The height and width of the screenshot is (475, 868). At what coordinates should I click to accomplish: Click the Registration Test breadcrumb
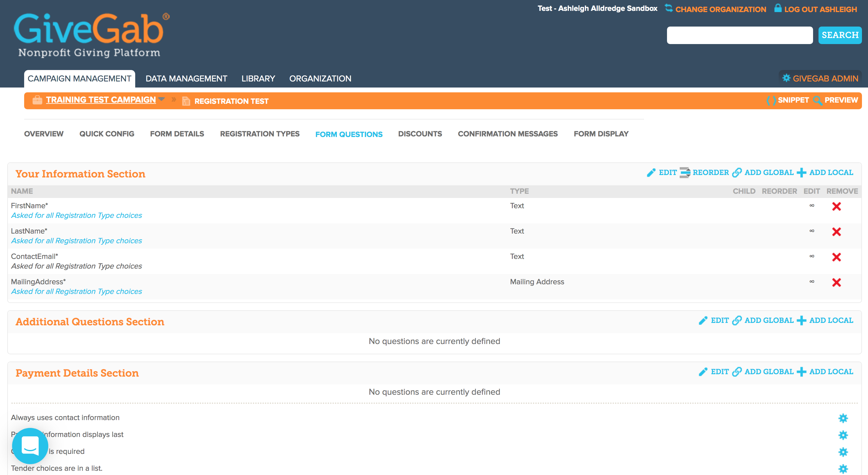pyautogui.click(x=231, y=101)
